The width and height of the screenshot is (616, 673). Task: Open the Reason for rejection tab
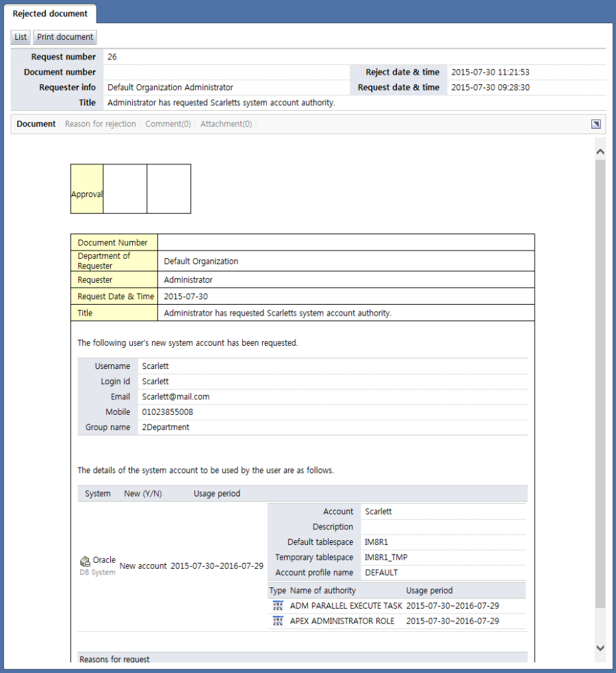[100, 124]
